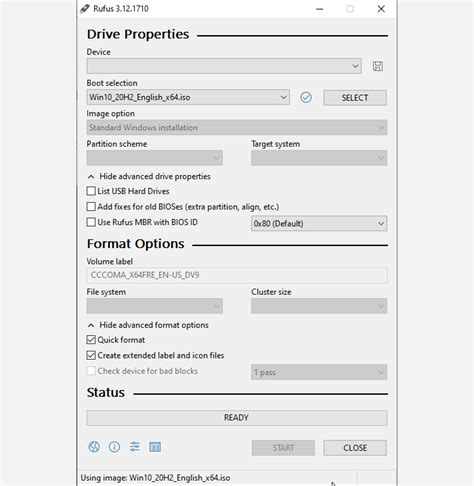The width and height of the screenshot is (474, 486).
Task: Open the File system dropdown
Action: (x=155, y=306)
